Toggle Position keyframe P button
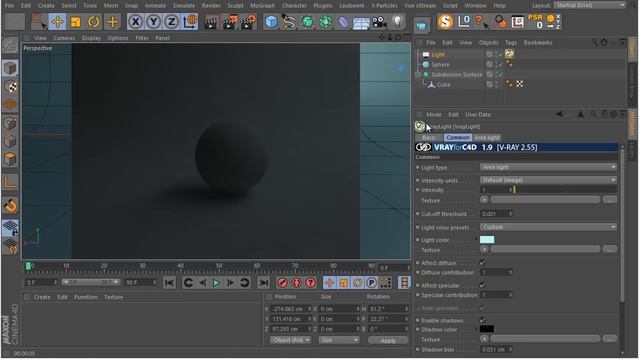The image size is (640, 360). click(x=371, y=282)
